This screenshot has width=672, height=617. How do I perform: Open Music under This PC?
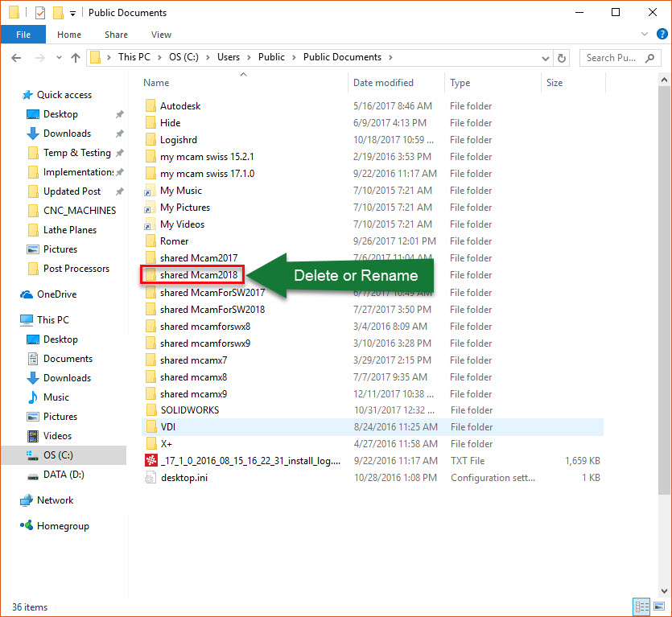pyautogui.click(x=56, y=397)
